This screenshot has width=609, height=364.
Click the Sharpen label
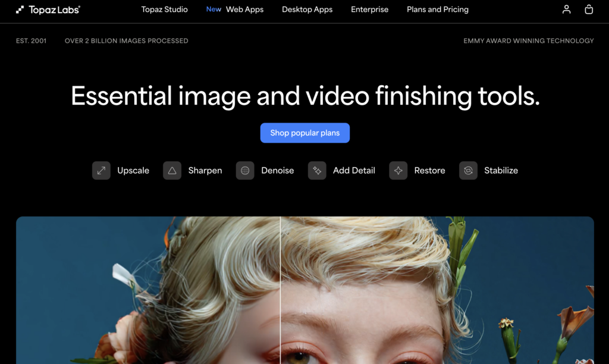point(205,171)
